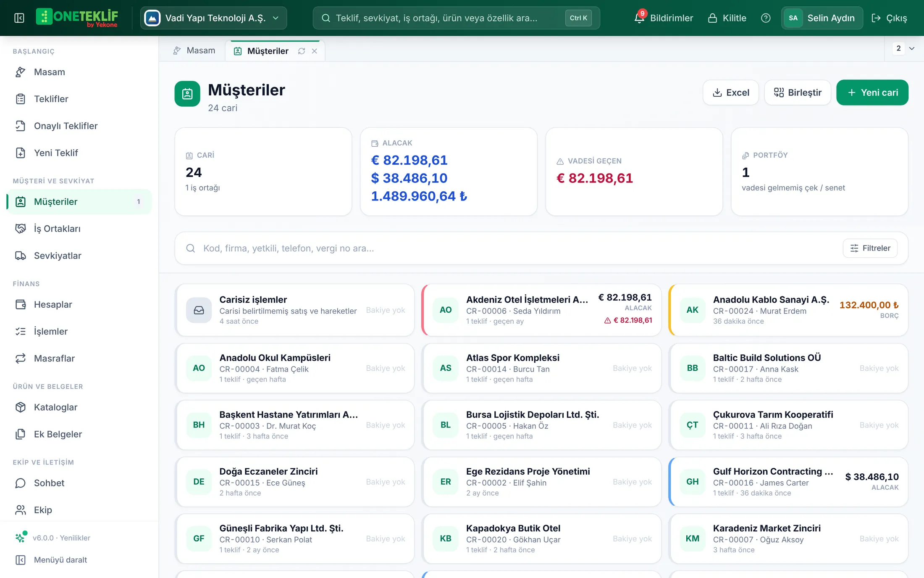Screen dimensions: 924x578
Task: Select Müşteriler in the sidebar
Action: point(79,202)
